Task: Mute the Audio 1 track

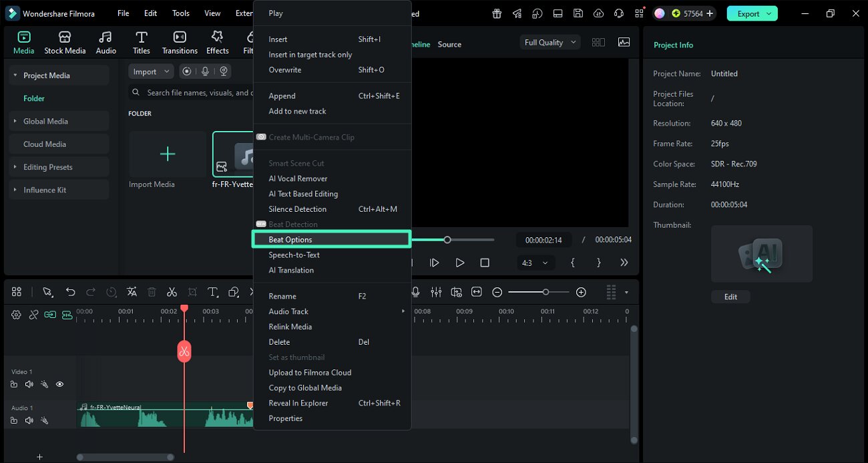Action: pyautogui.click(x=29, y=420)
